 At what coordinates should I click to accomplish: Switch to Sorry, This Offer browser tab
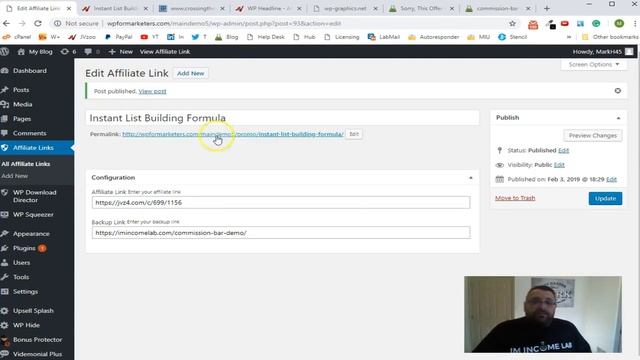421,8
